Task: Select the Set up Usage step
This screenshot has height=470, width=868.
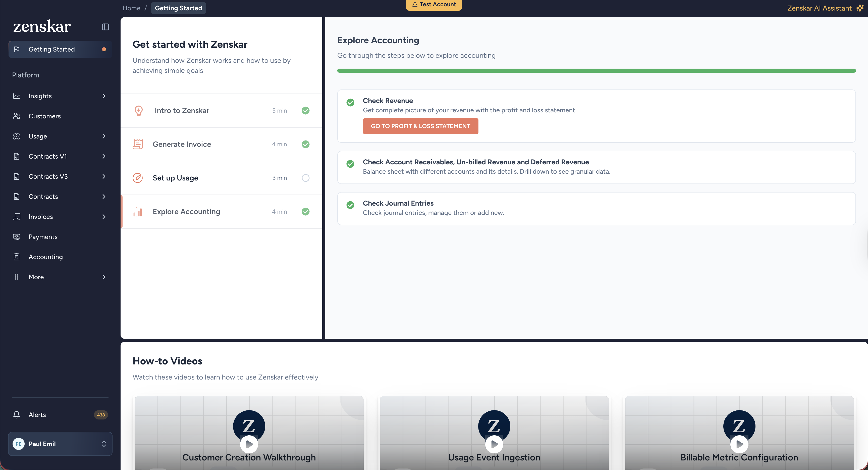Action: tap(221, 178)
